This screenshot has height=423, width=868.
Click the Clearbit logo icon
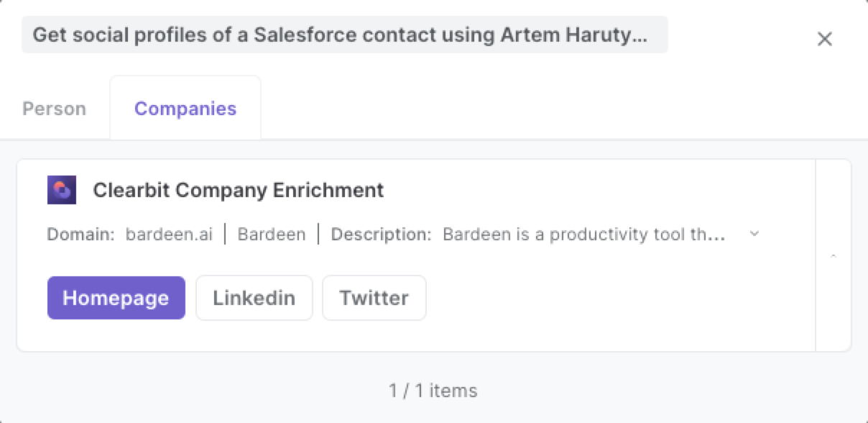[x=62, y=190]
